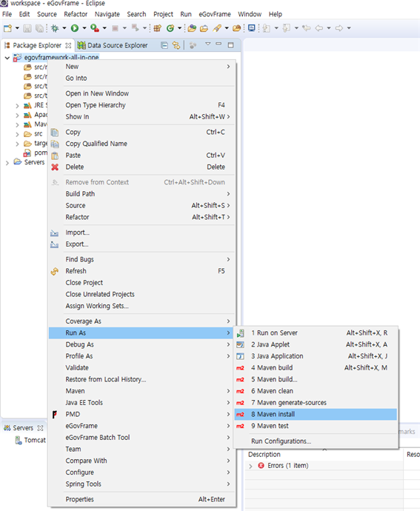Select Java Applet in Run As submenu
The height and width of the screenshot is (511, 420).
click(x=316, y=345)
